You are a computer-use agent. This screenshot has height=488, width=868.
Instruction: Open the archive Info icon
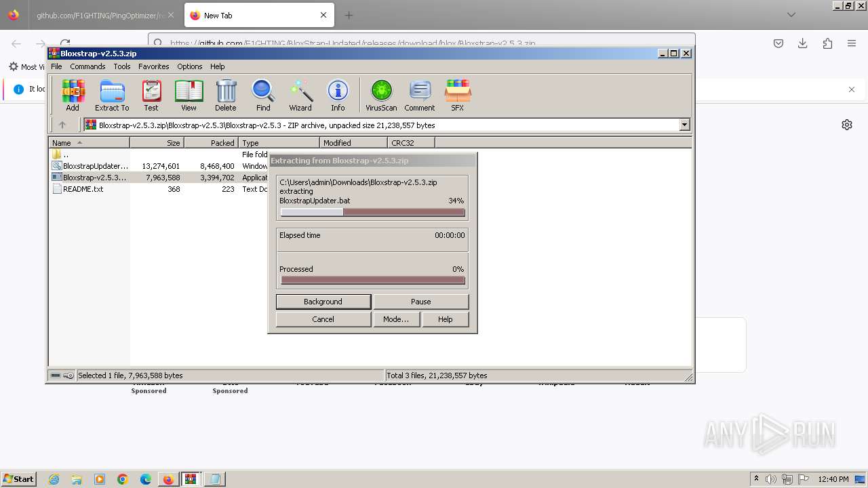338,95
